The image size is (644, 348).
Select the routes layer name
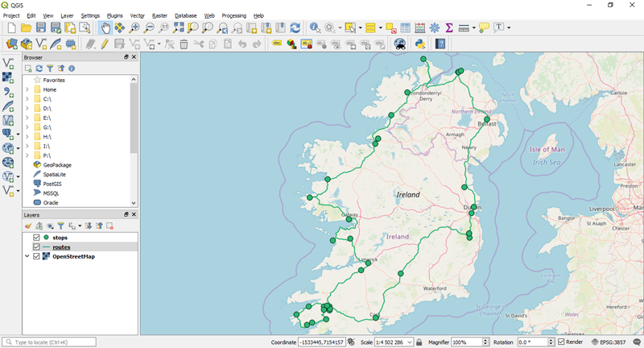[x=61, y=247]
